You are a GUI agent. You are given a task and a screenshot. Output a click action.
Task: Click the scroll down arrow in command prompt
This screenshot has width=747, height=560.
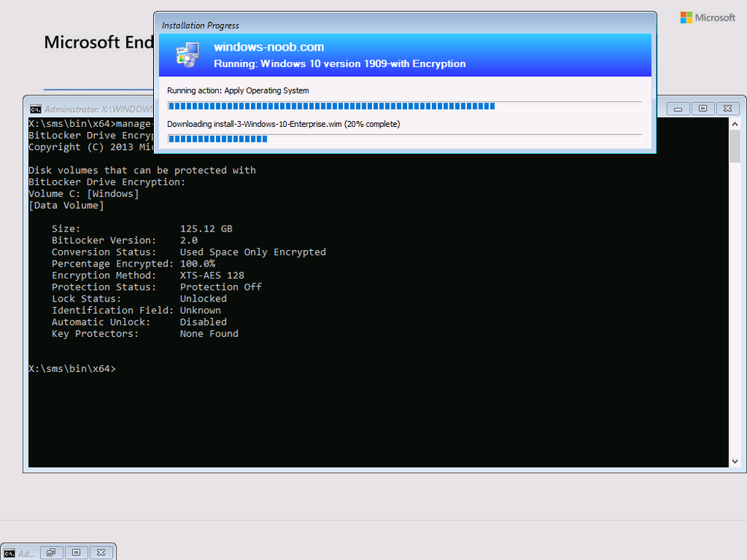tap(734, 461)
